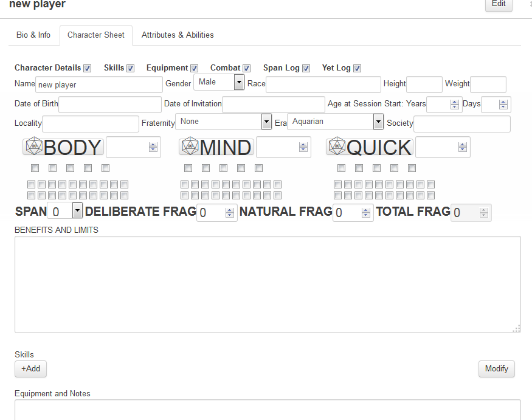Toggle the Character Details checkbox
This screenshot has width=532, height=420.
tap(87, 68)
